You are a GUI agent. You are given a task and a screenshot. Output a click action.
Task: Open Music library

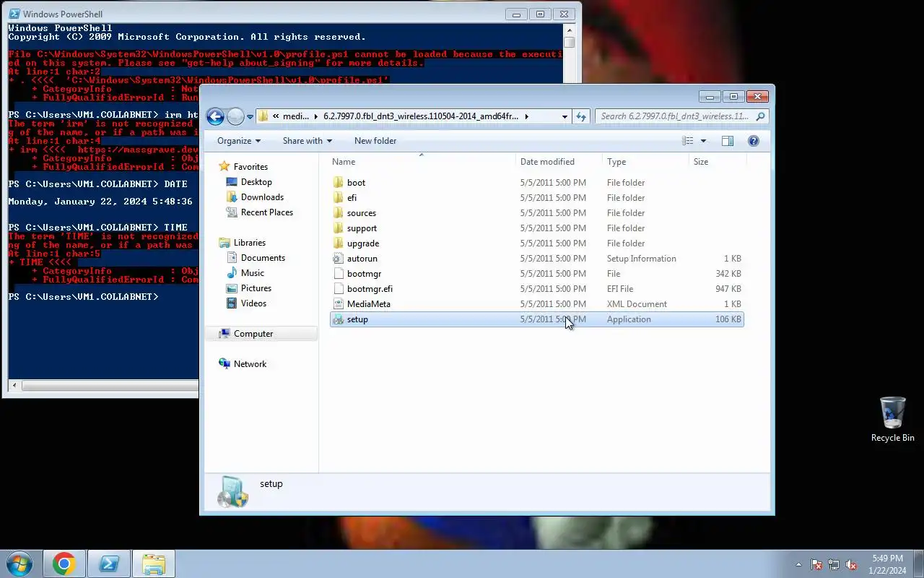[253, 273]
